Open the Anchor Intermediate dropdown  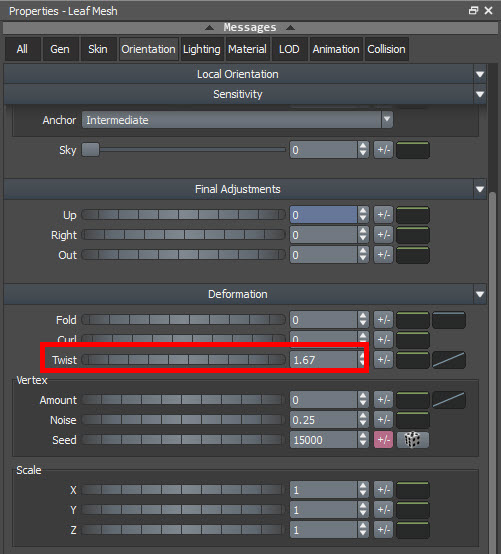237,120
